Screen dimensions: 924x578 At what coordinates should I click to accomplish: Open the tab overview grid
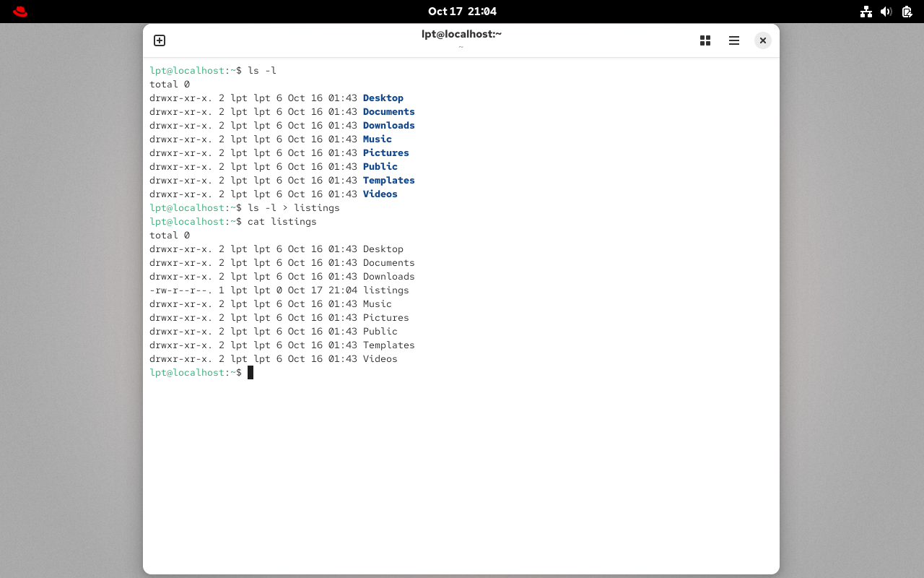coord(705,40)
